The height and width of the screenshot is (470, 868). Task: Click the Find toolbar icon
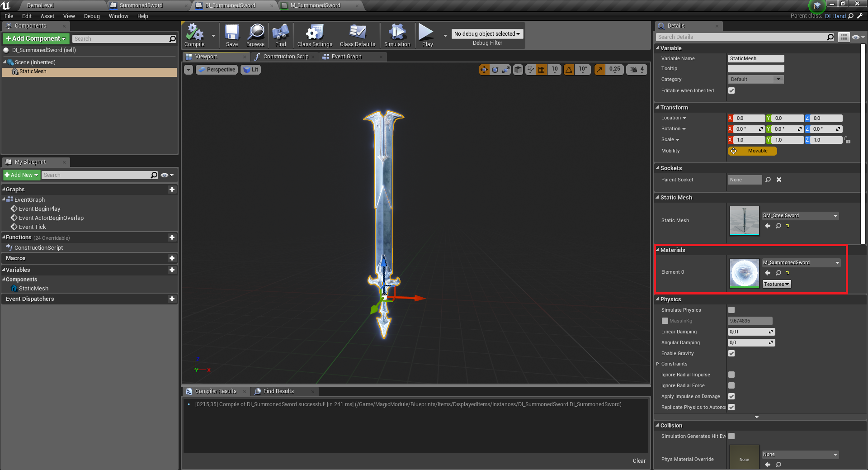click(280, 35)
